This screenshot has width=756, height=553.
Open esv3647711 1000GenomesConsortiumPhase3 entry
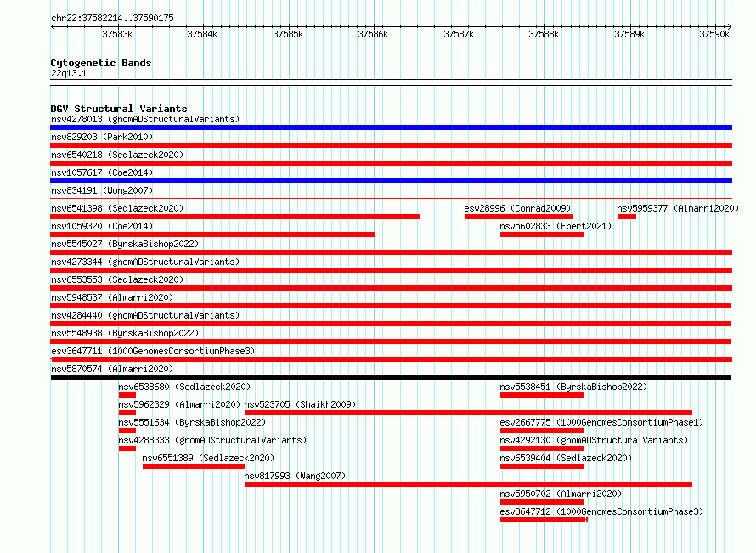(x=153, y=351)
